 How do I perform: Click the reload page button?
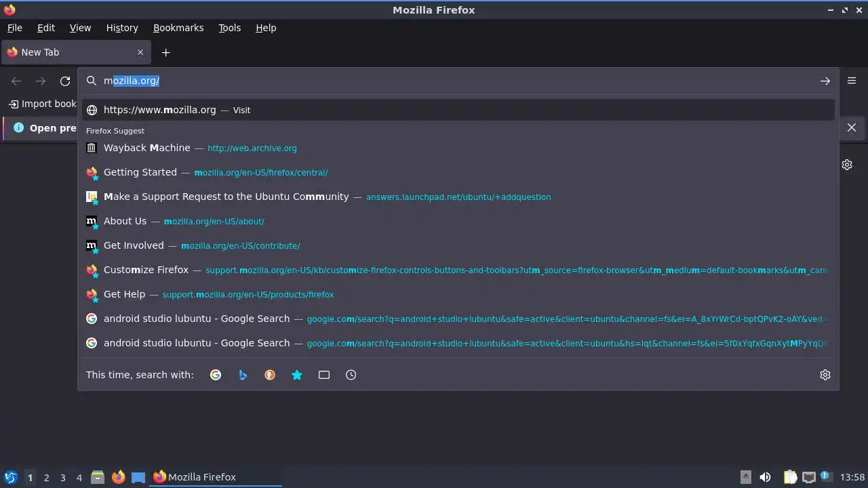65,81
